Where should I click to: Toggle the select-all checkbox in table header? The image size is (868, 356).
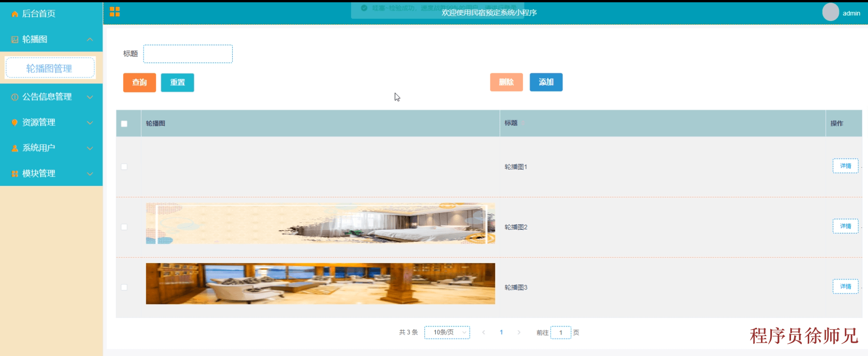pos(124,124)
